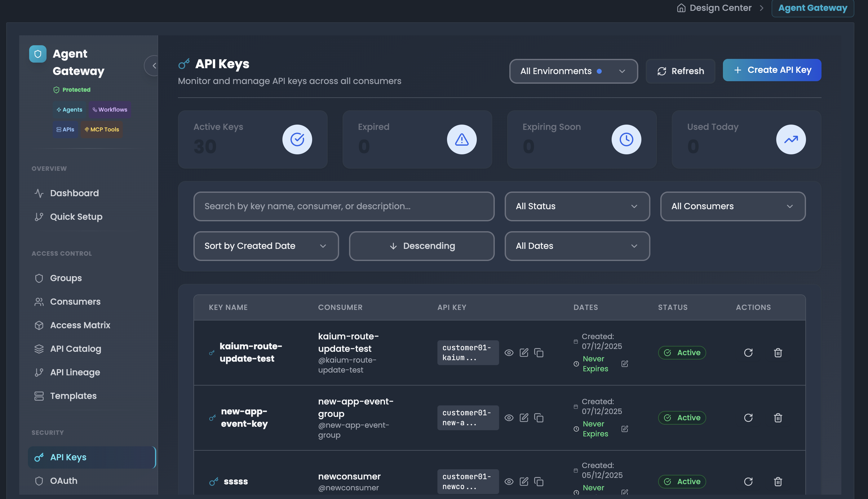868x499 pixels.
Task: Click the Used Today trend icon
Action: click(x=791, y=139)
